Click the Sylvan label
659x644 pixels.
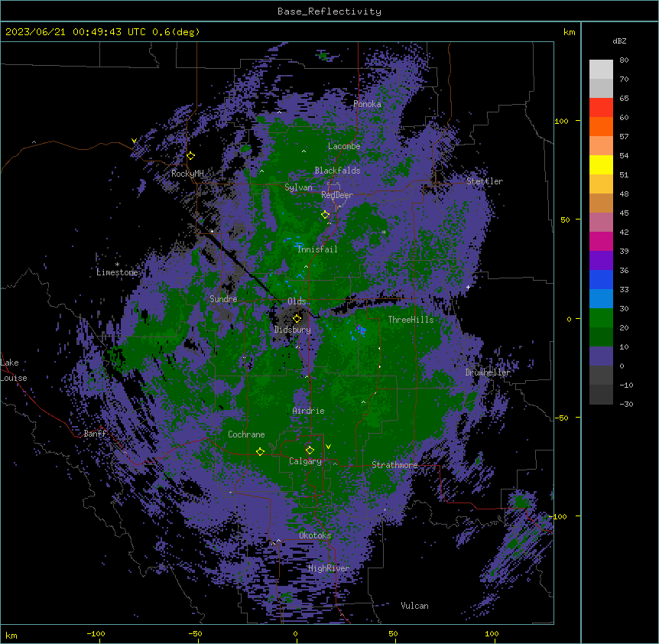(x=298, y=187)
